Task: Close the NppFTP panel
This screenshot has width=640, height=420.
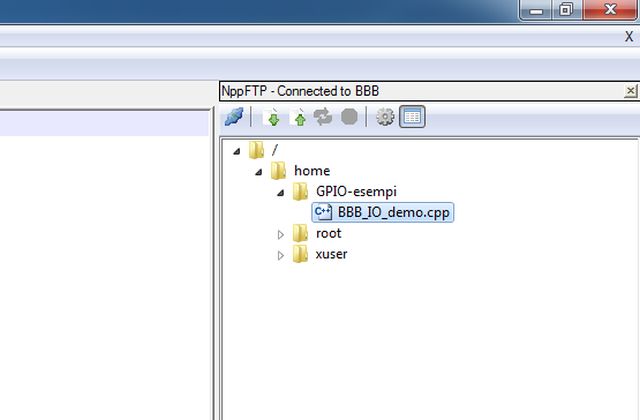Action: tap(630, 91)
